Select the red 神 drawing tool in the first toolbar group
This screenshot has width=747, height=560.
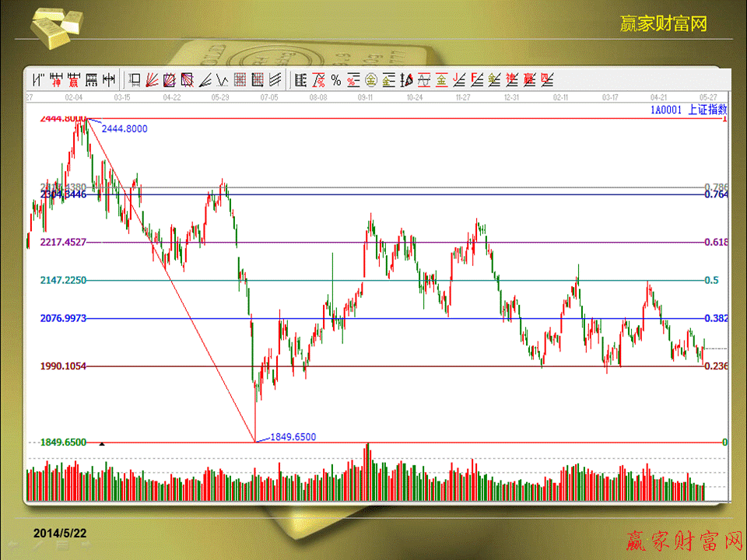[x=55, y=79]
